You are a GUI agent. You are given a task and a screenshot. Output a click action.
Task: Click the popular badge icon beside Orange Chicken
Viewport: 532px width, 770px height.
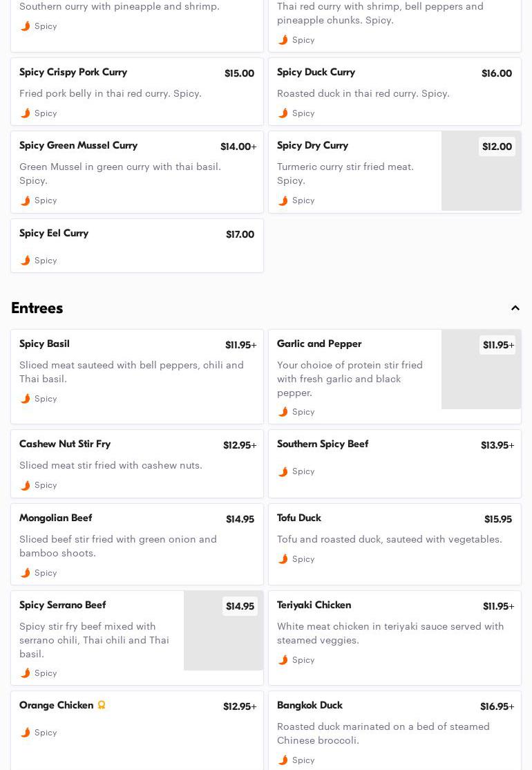[102, 705]
